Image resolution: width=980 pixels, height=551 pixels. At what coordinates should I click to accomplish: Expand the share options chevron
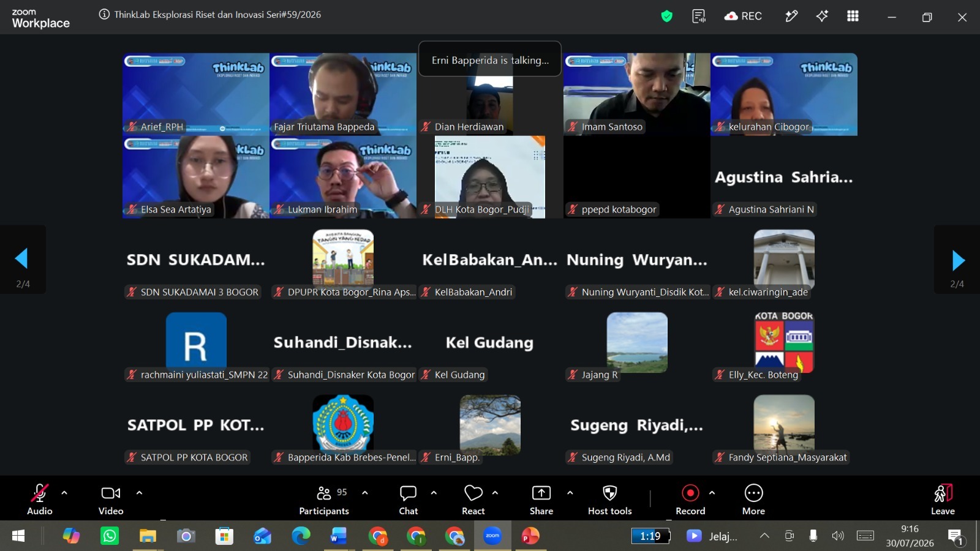pos(570,492)
